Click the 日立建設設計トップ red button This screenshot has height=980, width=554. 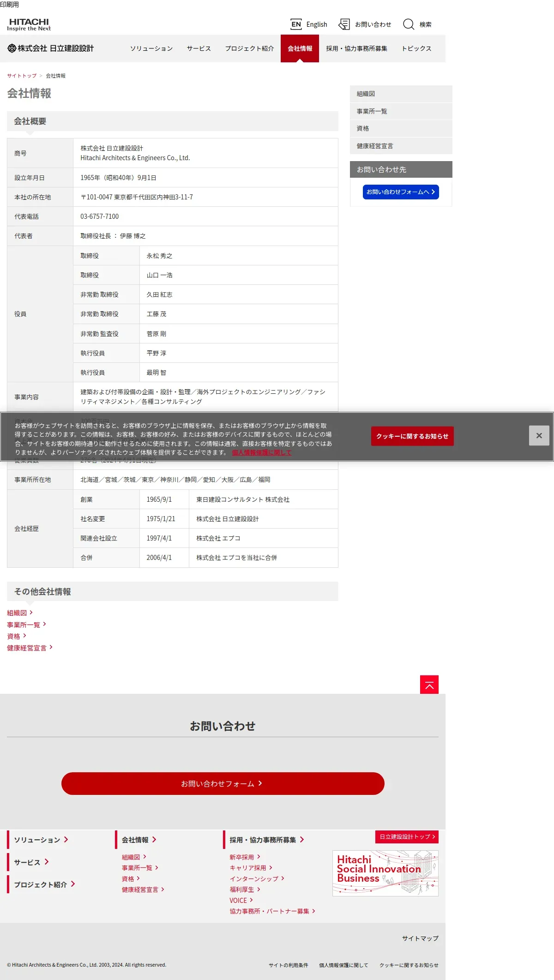pyautogui.click(x=407, y=836)
